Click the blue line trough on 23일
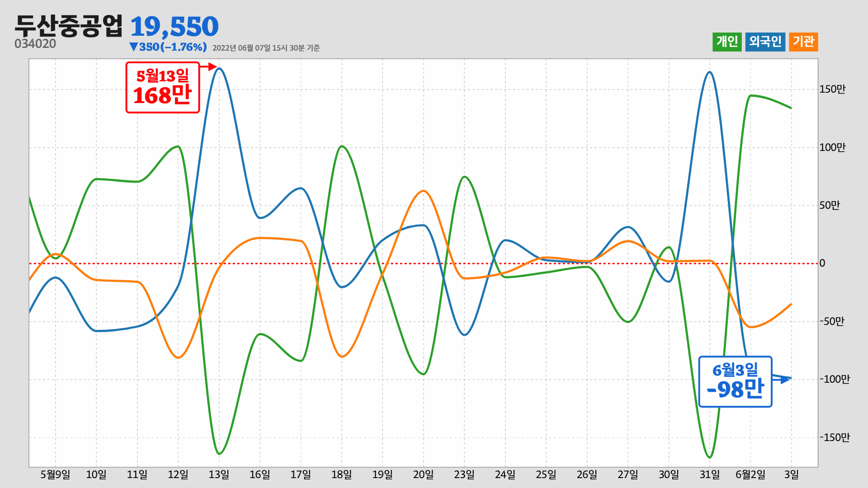 (x=464, y=334)
